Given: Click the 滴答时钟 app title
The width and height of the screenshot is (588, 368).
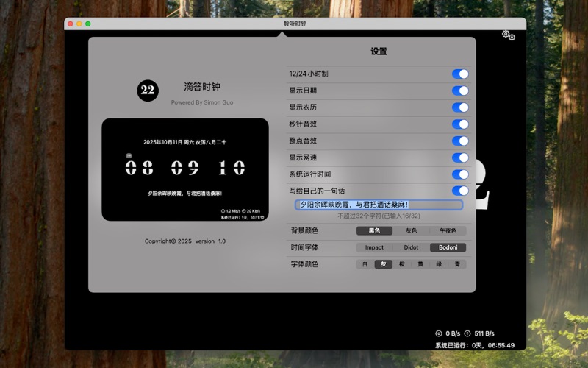Looking at the screenshot, I should 202,87.
